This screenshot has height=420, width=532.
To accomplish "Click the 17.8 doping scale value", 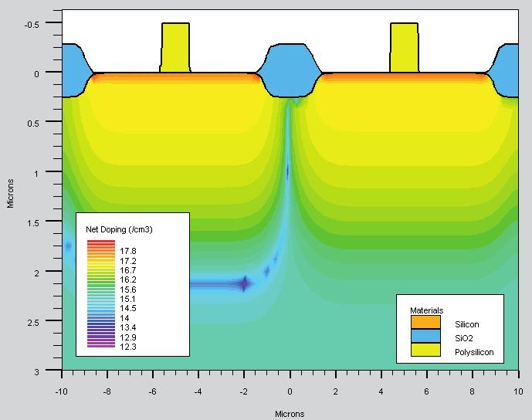I will pyautogui.click(x=128, y=251).
